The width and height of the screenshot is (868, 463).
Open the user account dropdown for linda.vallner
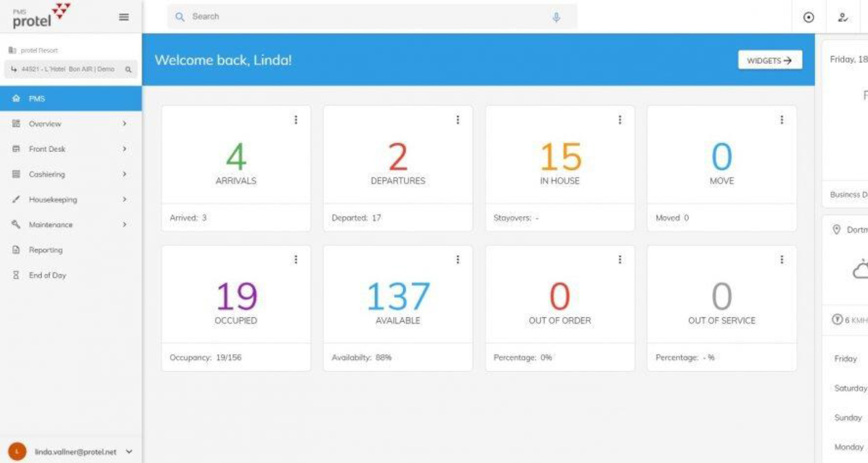pyautogui.click(x=129, y=451)
